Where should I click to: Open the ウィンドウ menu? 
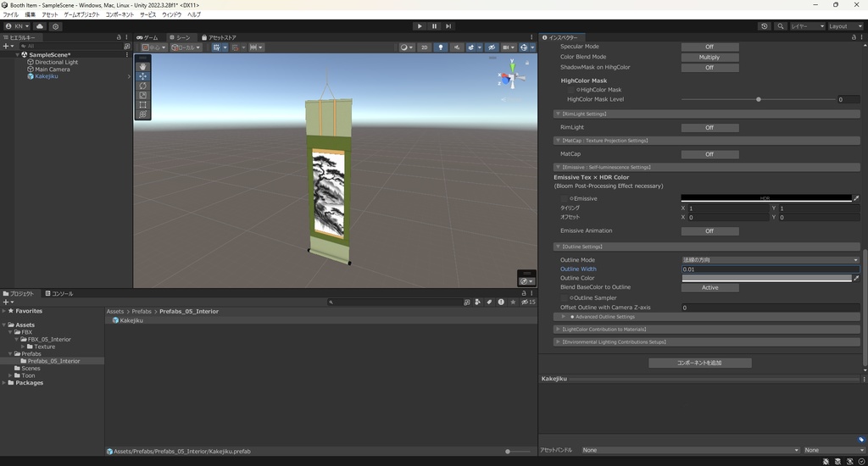pos(171,15)
